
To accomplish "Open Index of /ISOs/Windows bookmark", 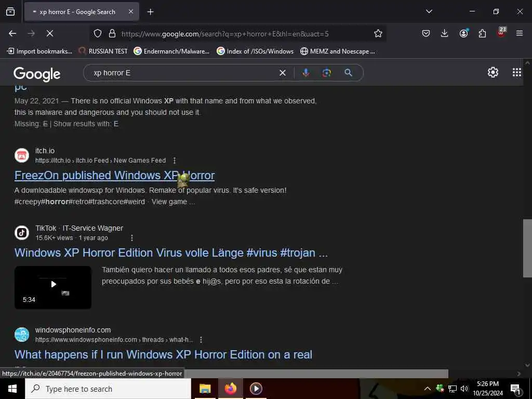I will (255, 51).
